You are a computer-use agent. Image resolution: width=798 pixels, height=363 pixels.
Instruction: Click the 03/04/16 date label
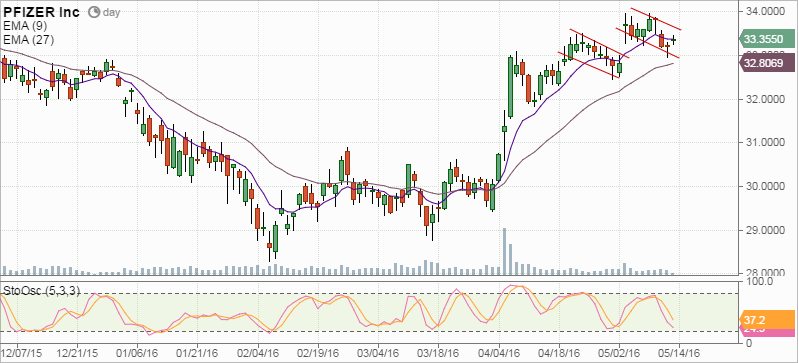tap(378, 352)
